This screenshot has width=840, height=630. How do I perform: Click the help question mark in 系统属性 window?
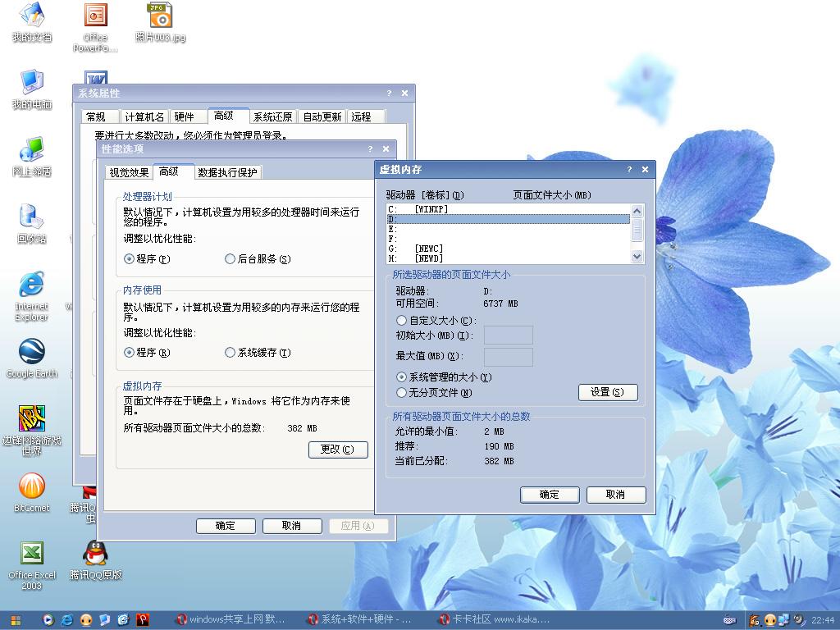(390, 94)
